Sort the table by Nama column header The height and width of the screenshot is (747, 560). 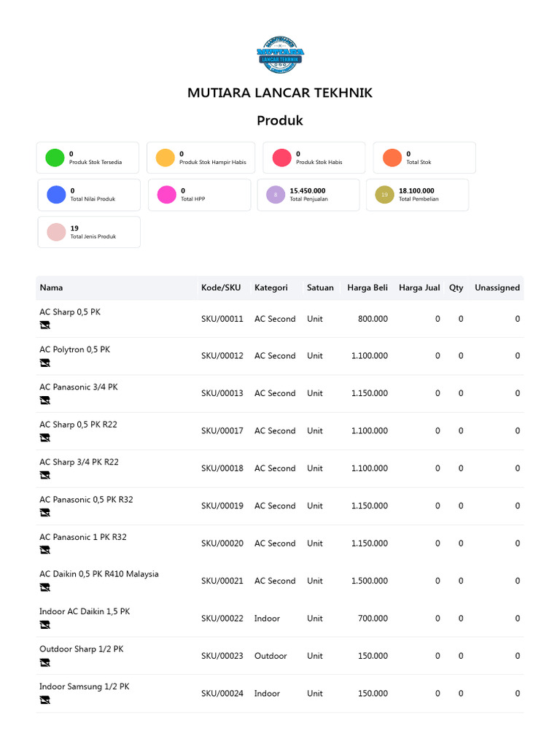pyautogui.click(x=51, y=287)
